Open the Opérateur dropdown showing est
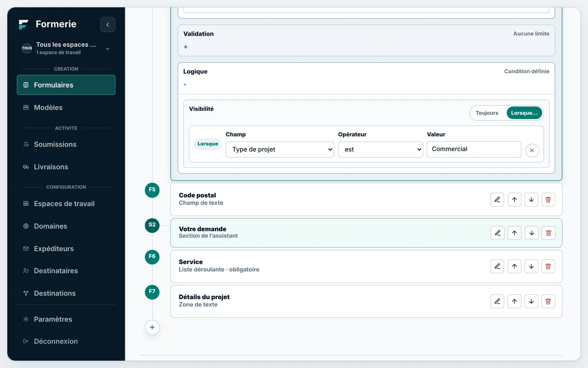 (380, 149)
